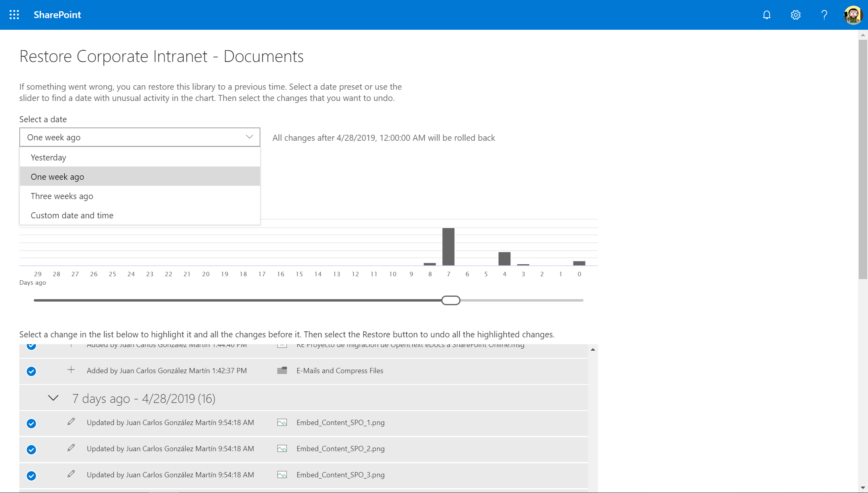Open the user profile avatar
The image size is (868, 493).
853,15
